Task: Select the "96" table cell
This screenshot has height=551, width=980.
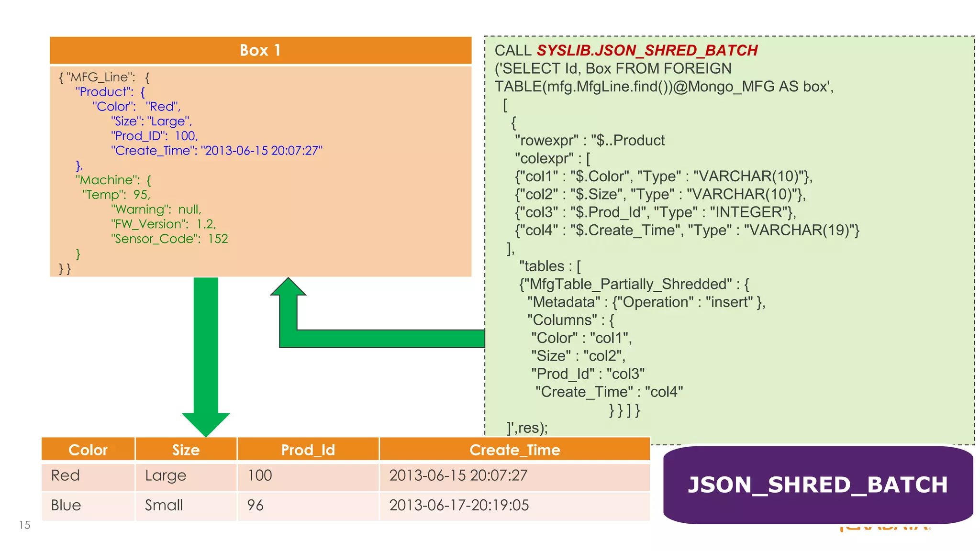Action: point(308,506)
